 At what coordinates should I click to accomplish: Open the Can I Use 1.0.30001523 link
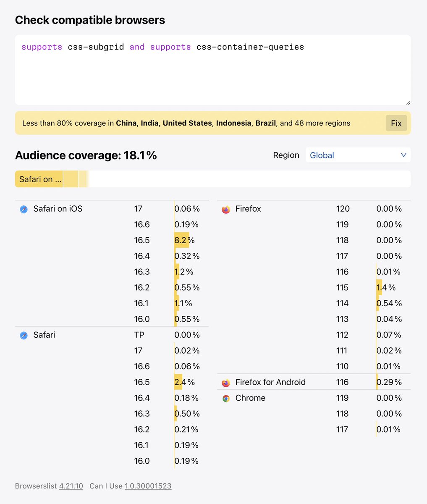(148, 486)
